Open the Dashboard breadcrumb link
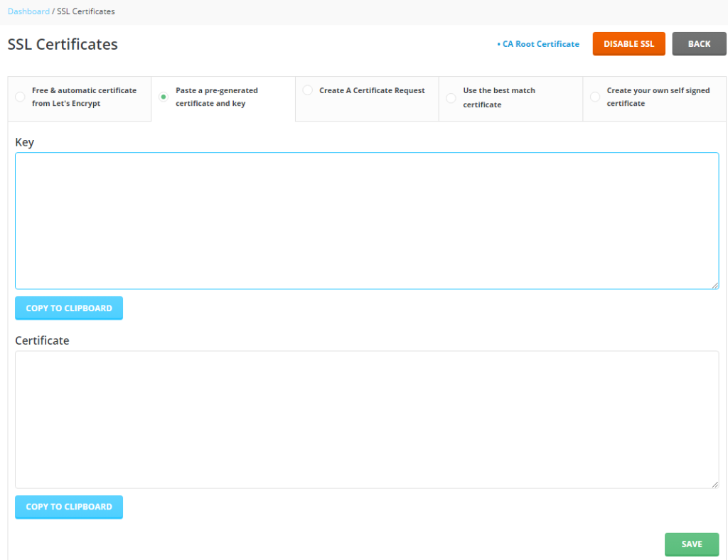 click(28, 11)
